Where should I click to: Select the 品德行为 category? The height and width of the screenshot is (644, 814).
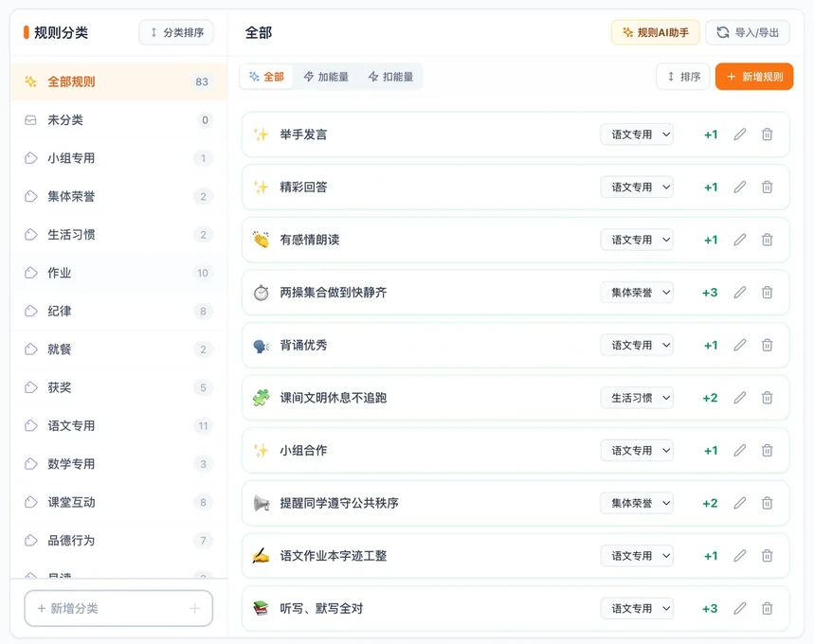click(x=118, y=540)
